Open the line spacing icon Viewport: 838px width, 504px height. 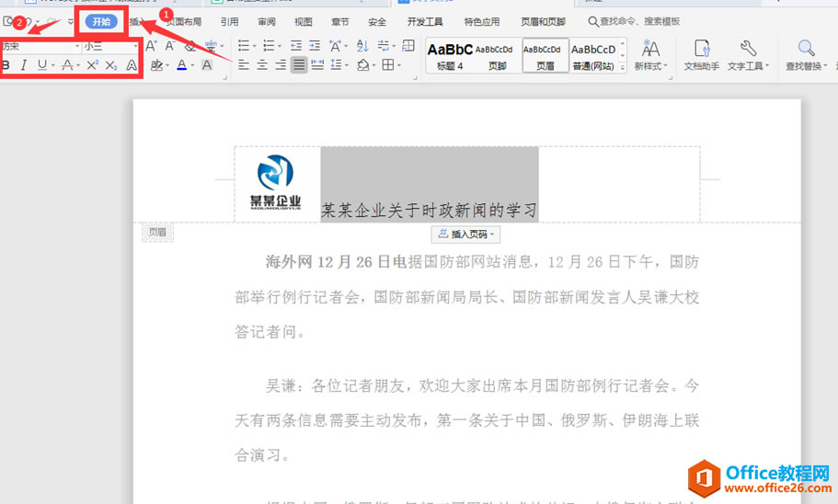click(x=336, y=65)
